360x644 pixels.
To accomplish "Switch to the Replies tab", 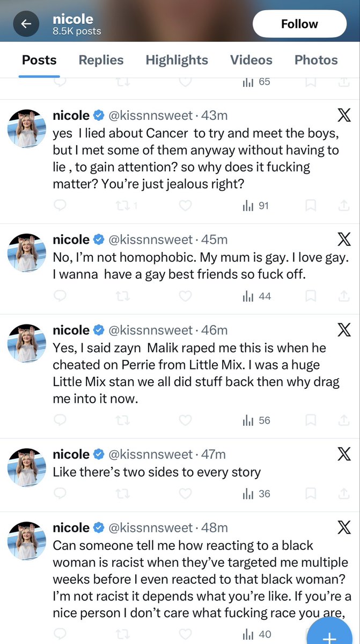I will click(x=101, y=60).
